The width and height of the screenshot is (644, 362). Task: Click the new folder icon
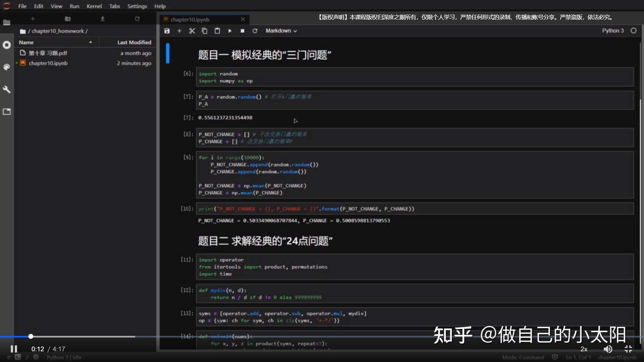click(68, 19)
